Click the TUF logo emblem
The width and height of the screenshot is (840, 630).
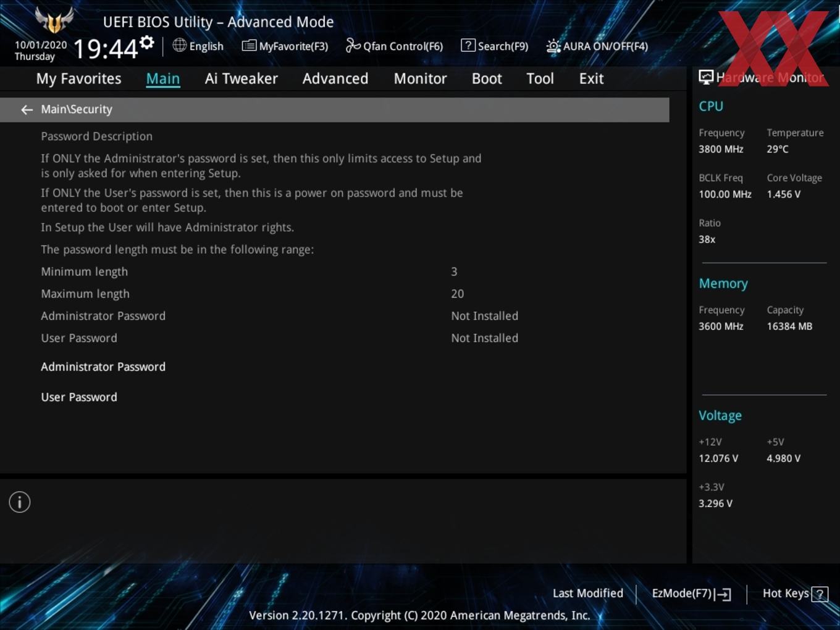[x=54, y=20]
